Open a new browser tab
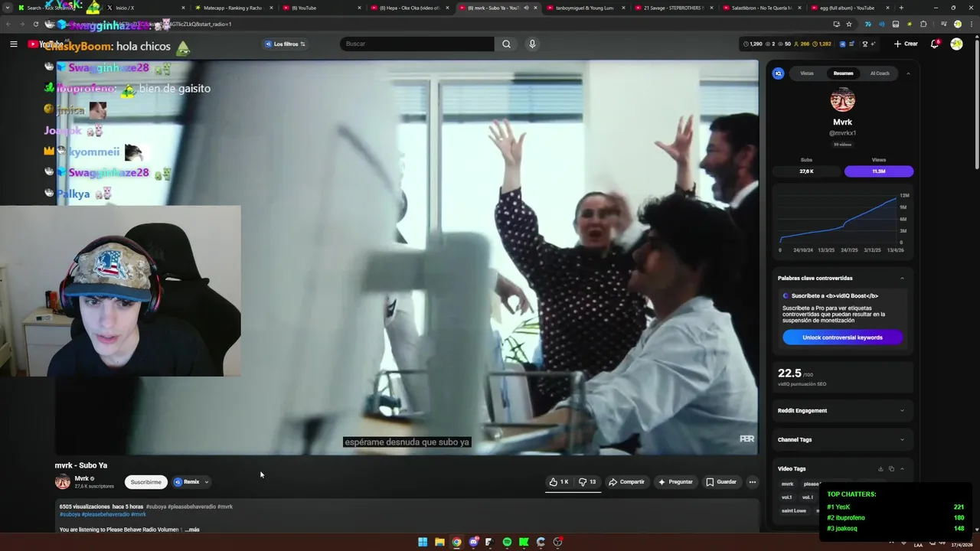The width and height of the screenshot is (980, 551). pos(901,8)
